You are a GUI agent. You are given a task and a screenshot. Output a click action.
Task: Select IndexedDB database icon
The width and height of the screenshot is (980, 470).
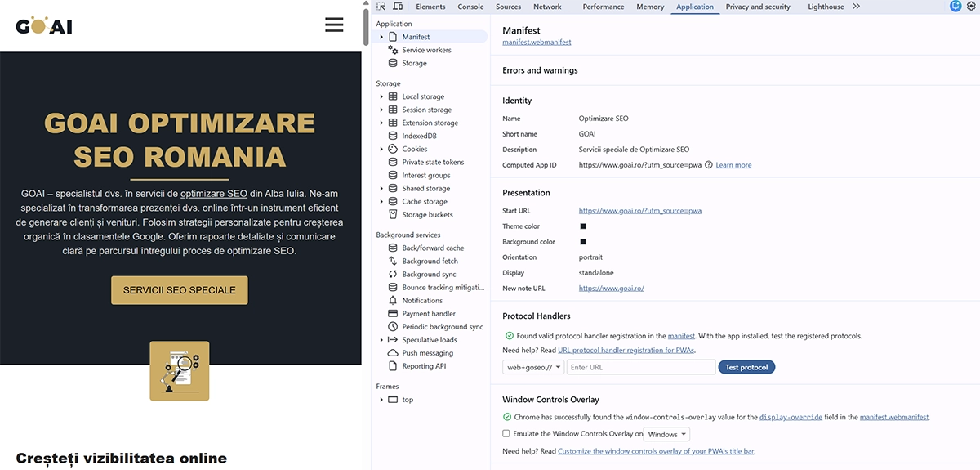click(393, 136)
